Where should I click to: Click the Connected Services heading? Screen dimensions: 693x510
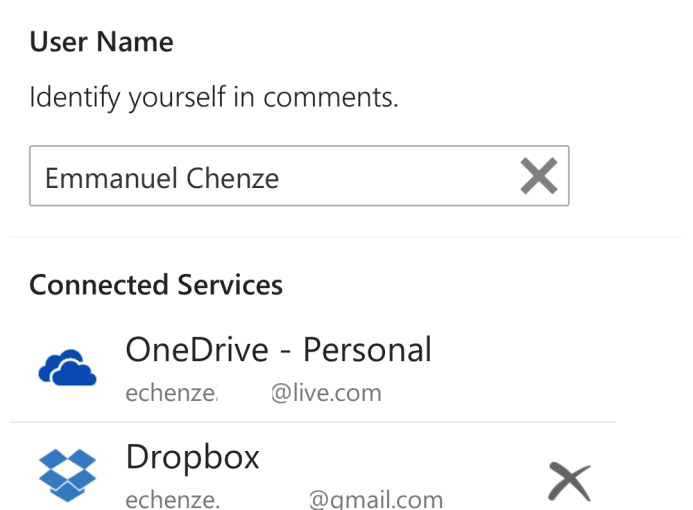[156, 285]
